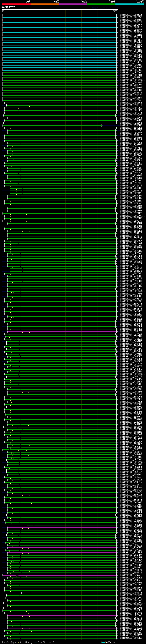Click the red 20% identity legend segment

point(16,4)
